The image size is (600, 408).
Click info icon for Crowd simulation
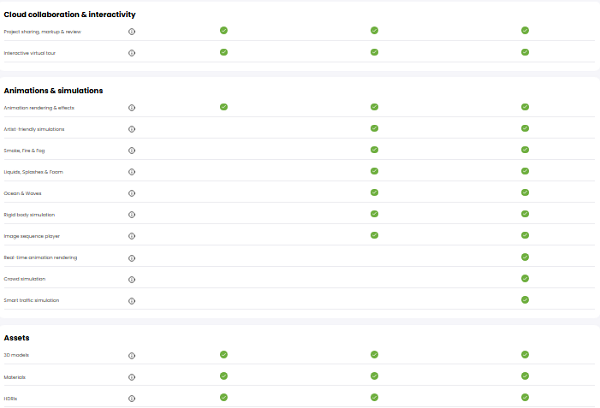point(132,279)
